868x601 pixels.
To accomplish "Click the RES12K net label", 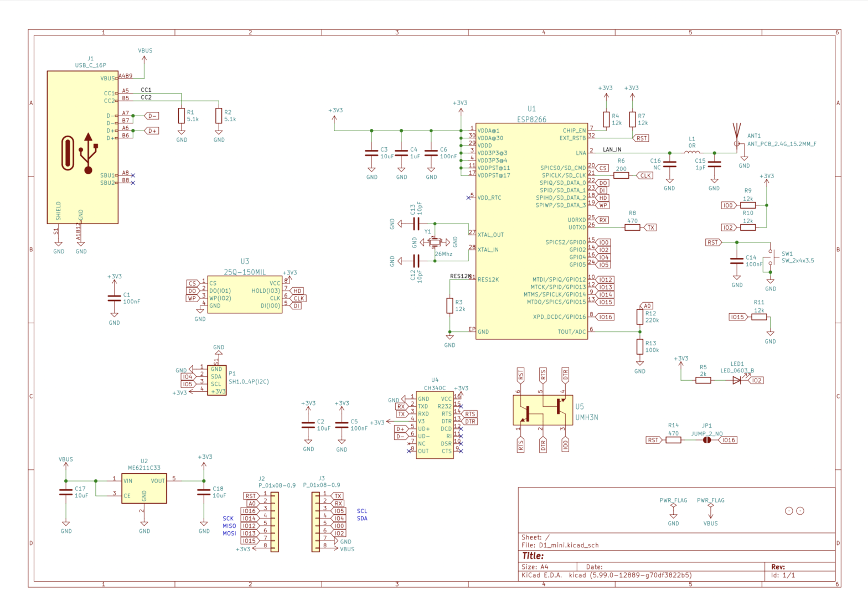I will click(461, 276).
